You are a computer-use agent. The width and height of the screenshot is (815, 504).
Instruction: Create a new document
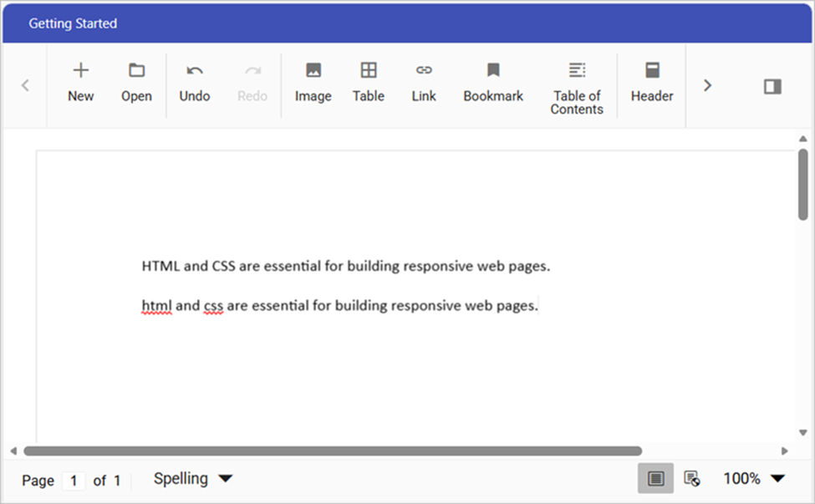pos(80,82)
